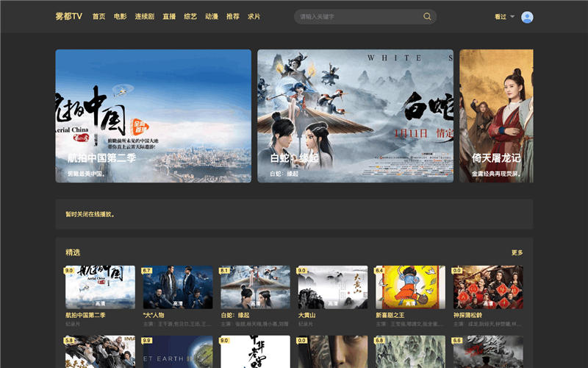588x368 pixels.
Task: Select the 综艺 menu item
Action: pyautogui.click(x=190, y=16)
